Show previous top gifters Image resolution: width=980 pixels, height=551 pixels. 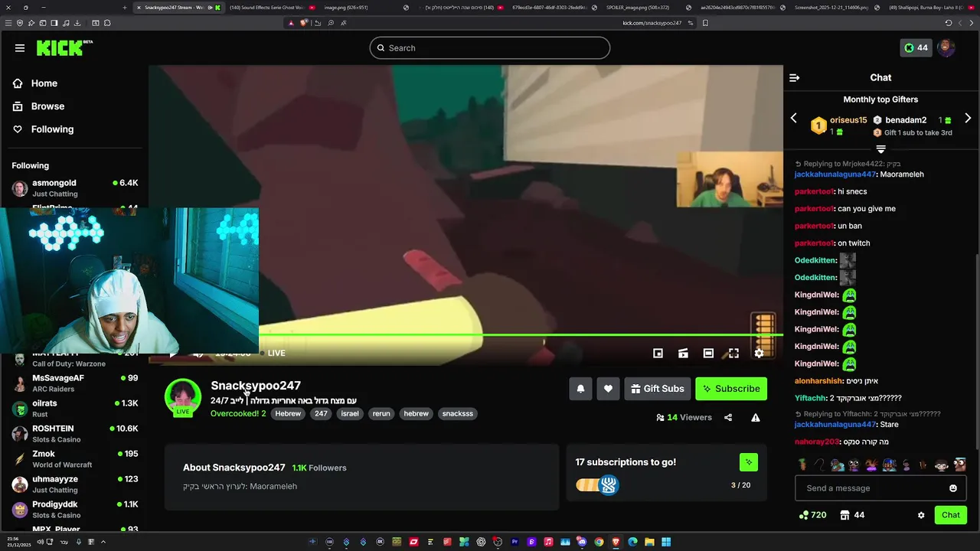pos(794,119)
